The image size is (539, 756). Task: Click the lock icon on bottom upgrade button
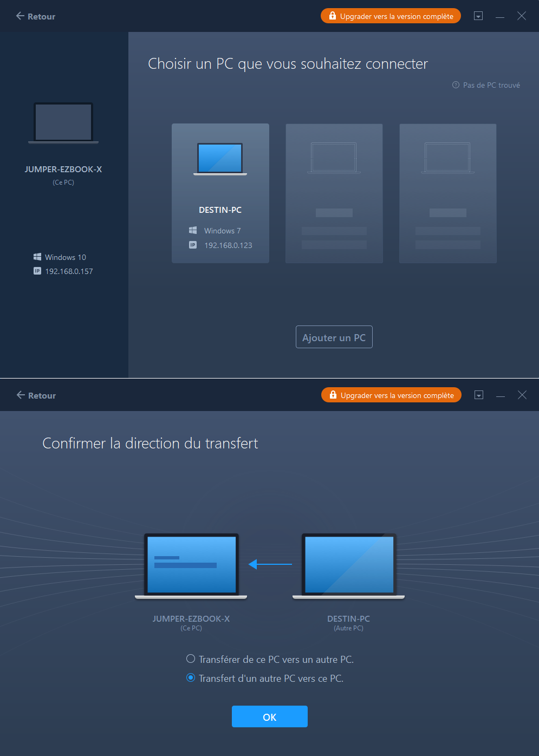point(333,395)
